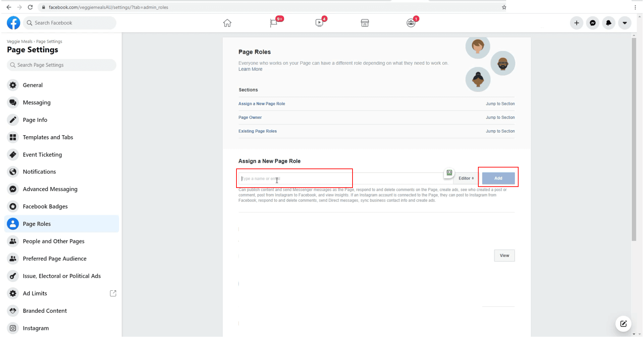This screenshot has height=337, width=644.
Task: Jump to the Existing Page Roles section
Action: pos(500,131)
